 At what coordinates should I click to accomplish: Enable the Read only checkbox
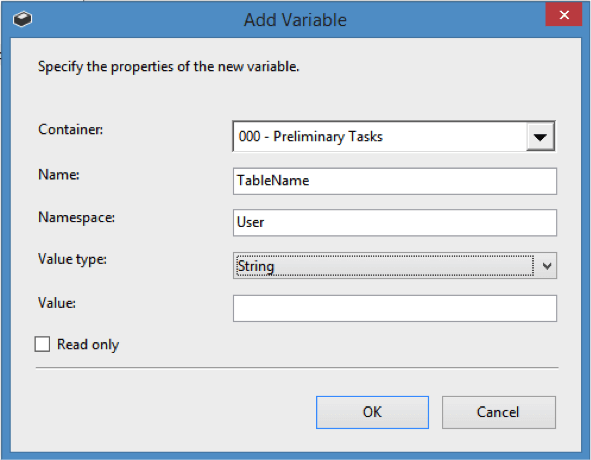(42, 344)
